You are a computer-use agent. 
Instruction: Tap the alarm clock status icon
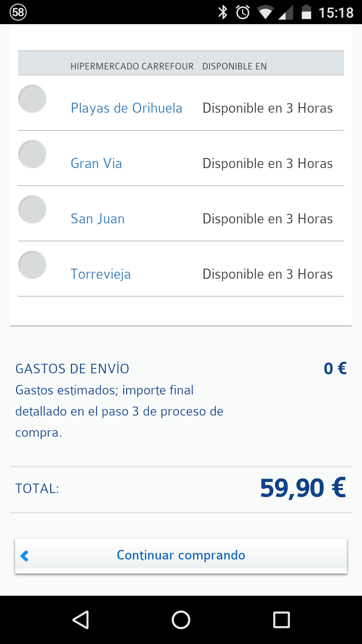click(x=243, y=12)
